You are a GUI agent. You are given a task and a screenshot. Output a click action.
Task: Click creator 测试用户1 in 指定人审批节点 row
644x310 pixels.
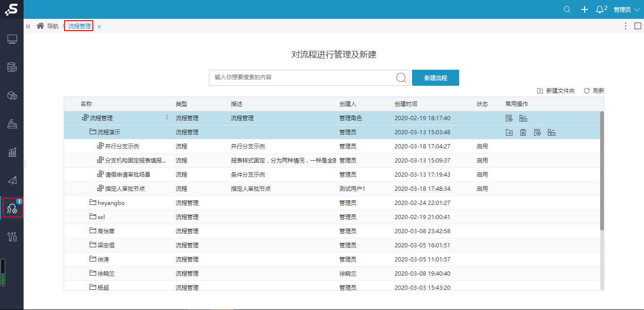[x=353, y=189]
